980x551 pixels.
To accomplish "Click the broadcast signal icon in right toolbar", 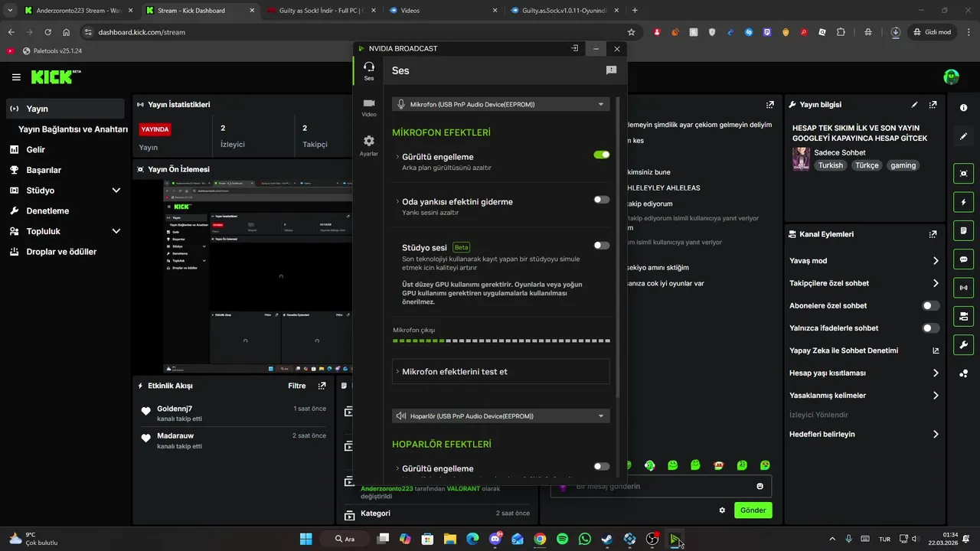I will 963,288.
